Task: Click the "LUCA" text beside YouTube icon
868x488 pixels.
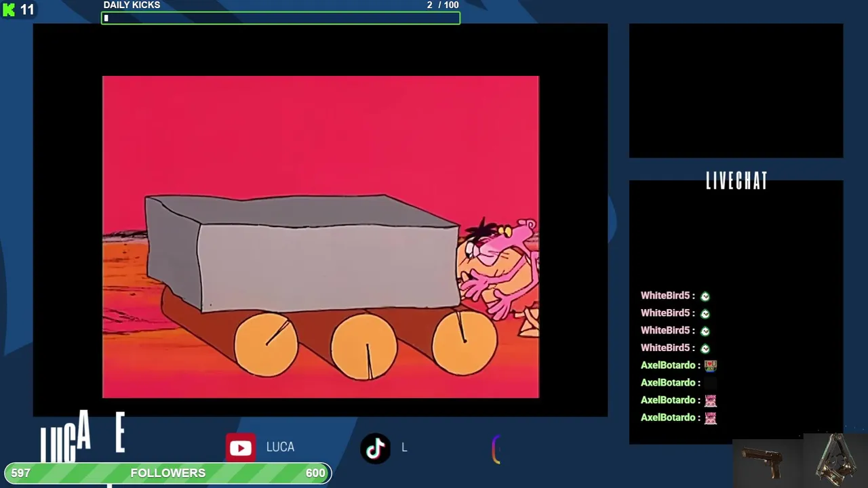Action: (280, 447)
